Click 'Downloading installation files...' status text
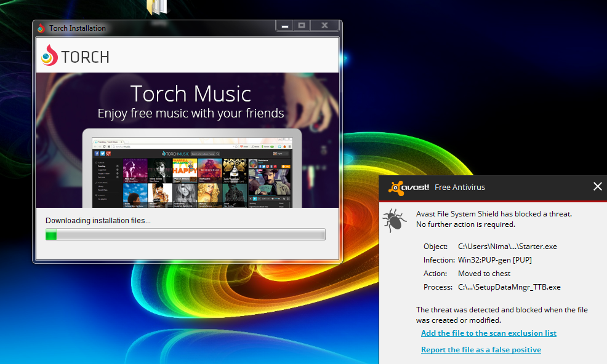Screen dimensions: 607x364 (x=98, y=221)
